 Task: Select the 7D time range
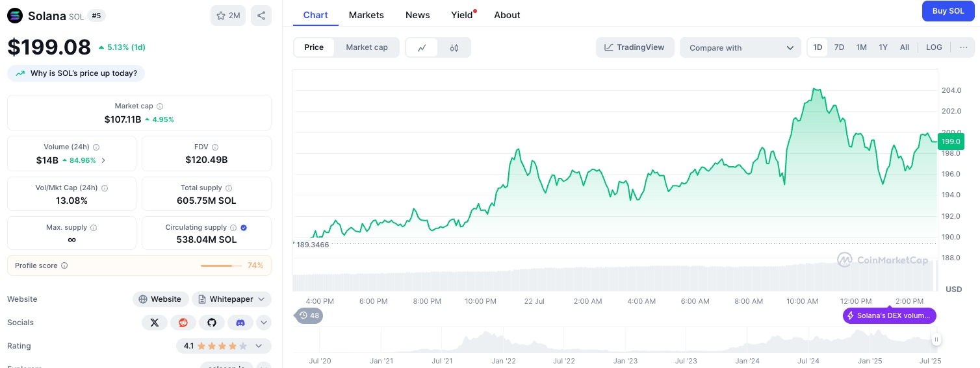coord(839,47)
